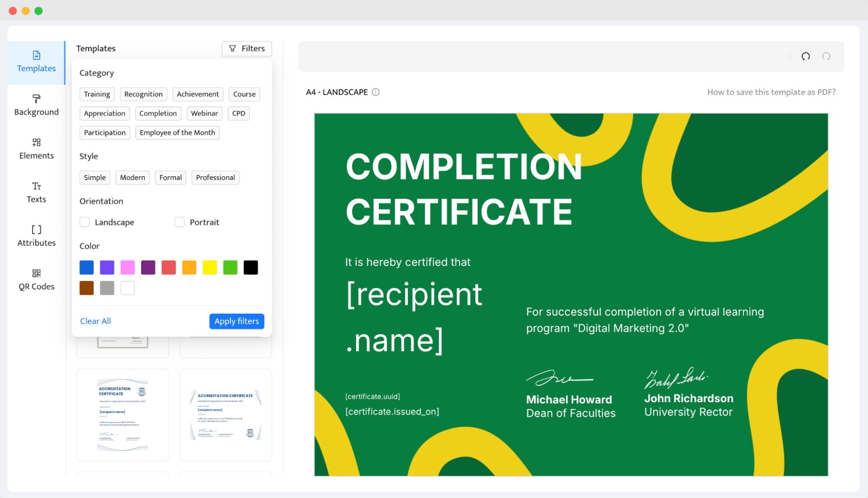The image size is (868, 498).
Task: Select the Completion category tag
Action: (x=158, y=113)
